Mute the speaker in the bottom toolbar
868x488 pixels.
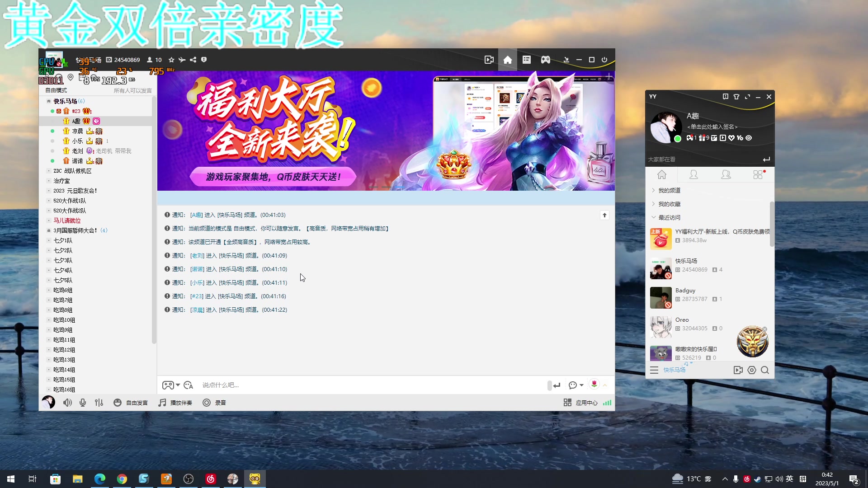67,403
